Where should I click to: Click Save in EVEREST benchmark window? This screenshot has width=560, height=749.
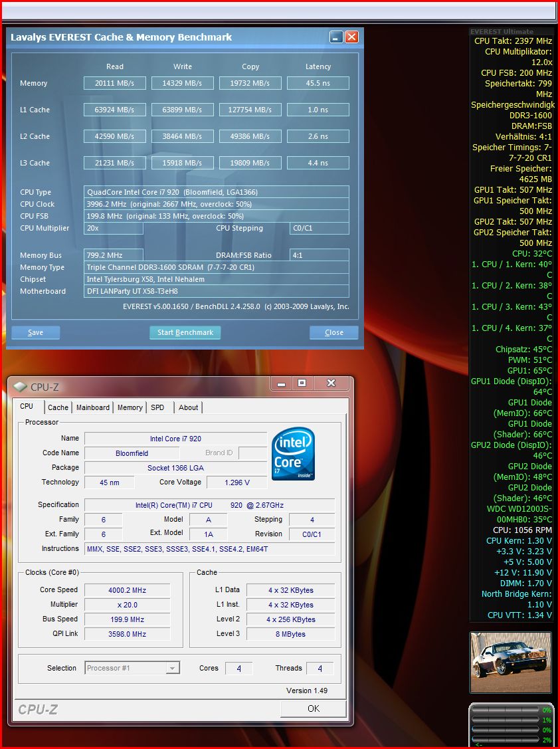(x=35, y=332)
